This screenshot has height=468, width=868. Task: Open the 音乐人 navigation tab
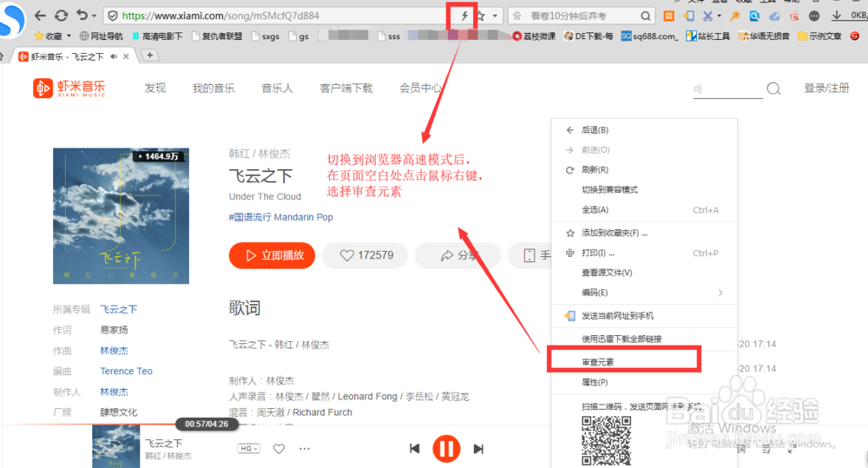click(277, 88)
